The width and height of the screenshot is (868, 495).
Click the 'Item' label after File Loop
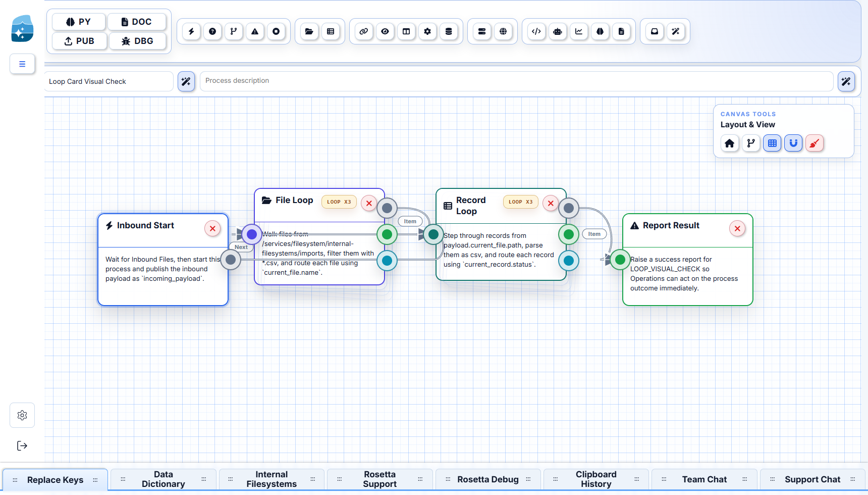(x=410, y=221)
